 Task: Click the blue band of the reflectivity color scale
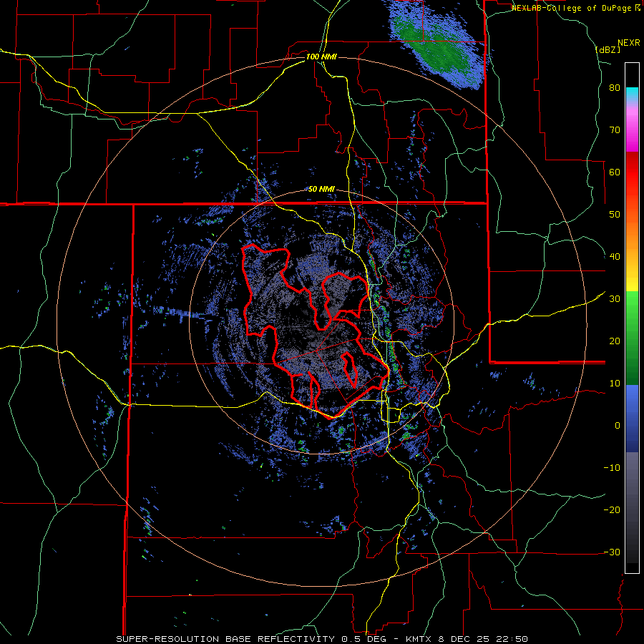point(632,419)
